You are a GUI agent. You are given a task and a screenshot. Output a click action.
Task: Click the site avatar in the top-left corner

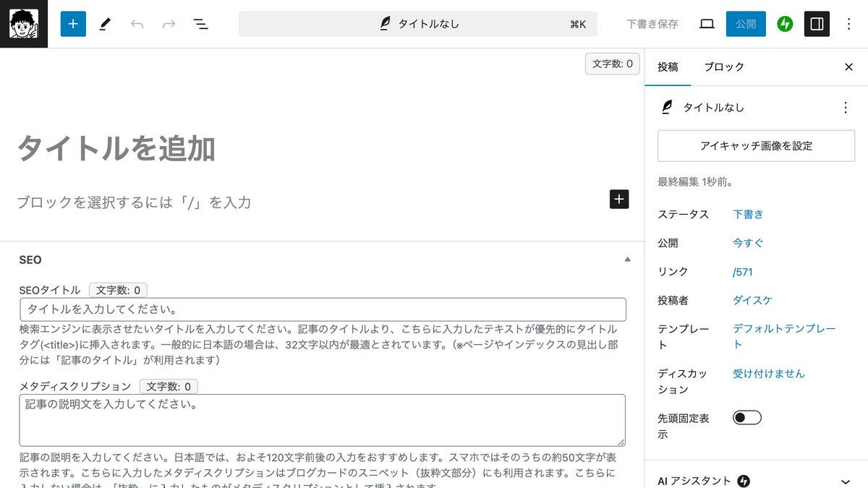pyautogui.click(x=23, y=23)
